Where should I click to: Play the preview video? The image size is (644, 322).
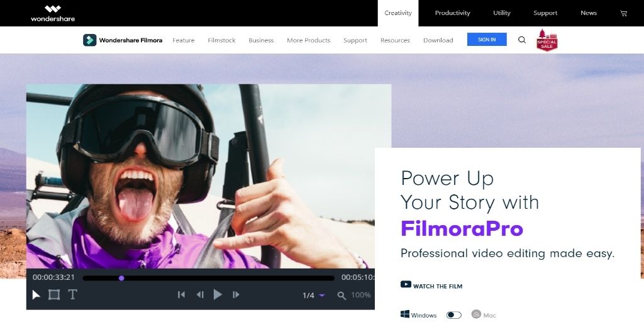218,294
